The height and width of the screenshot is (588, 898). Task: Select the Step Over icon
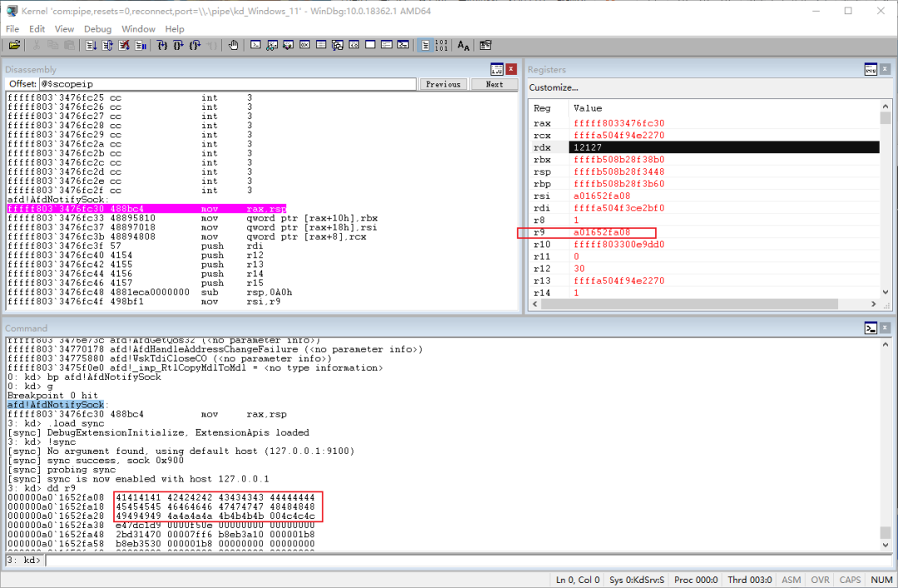point(177,45)
